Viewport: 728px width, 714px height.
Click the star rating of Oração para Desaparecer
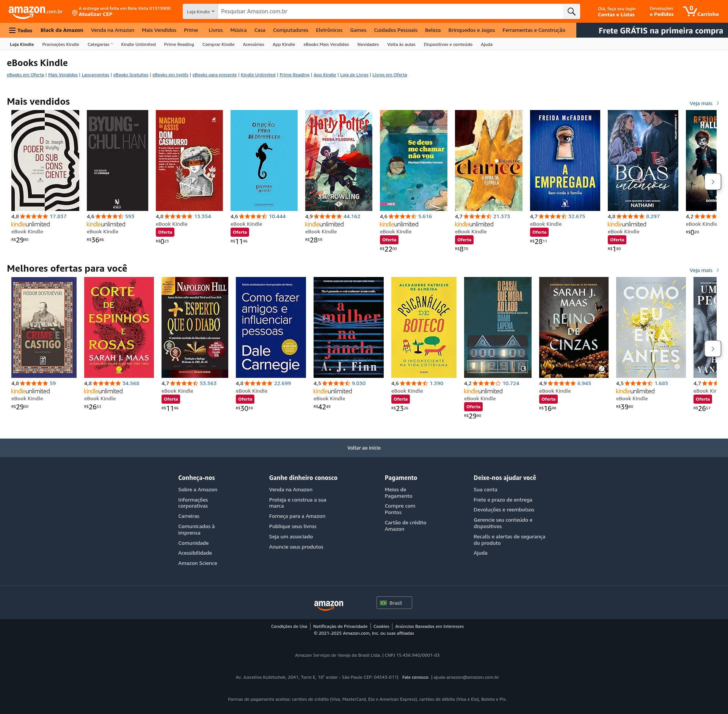[253, 216]
